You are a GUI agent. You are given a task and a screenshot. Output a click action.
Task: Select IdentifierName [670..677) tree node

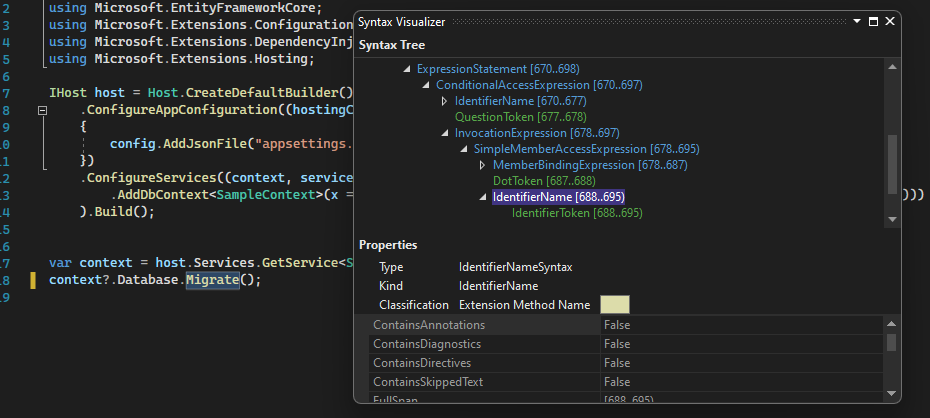pyautogui.click(x=521, y=101)
